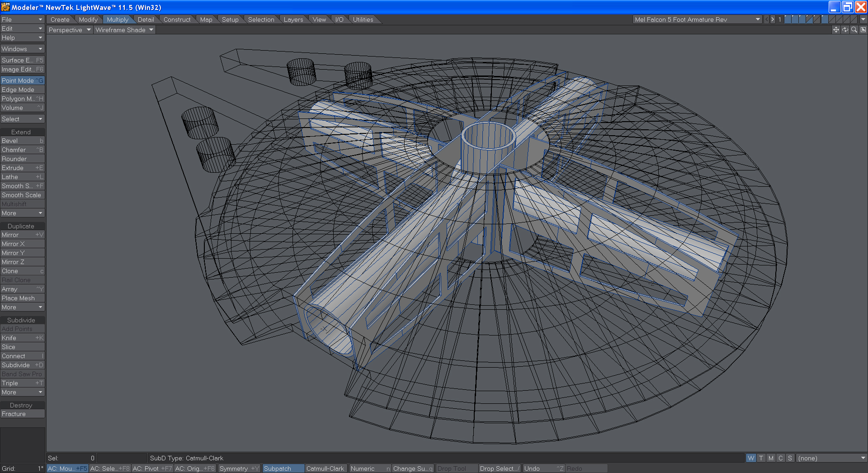The image size is (868, 473).
Task: Open the Perspective view type dropdown
Action: tap(70, 30)
